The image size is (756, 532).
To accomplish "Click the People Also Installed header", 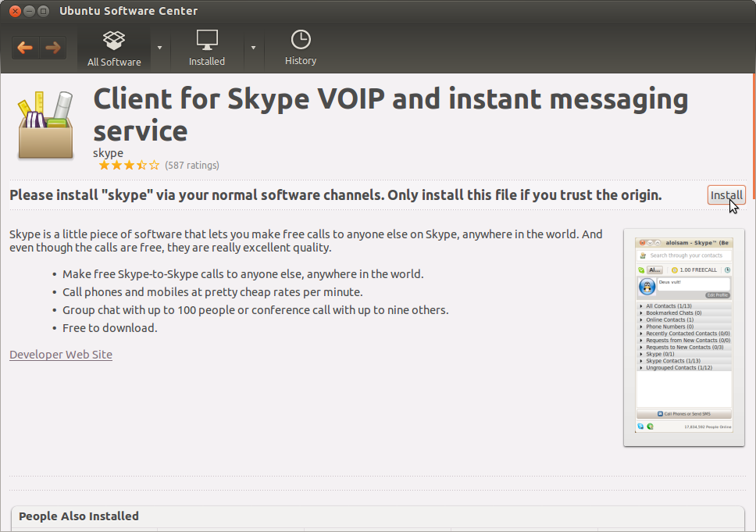I will [79, 516].
